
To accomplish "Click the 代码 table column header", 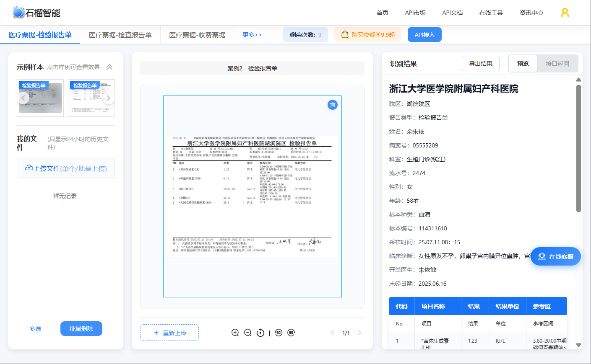I will (401, 306).
